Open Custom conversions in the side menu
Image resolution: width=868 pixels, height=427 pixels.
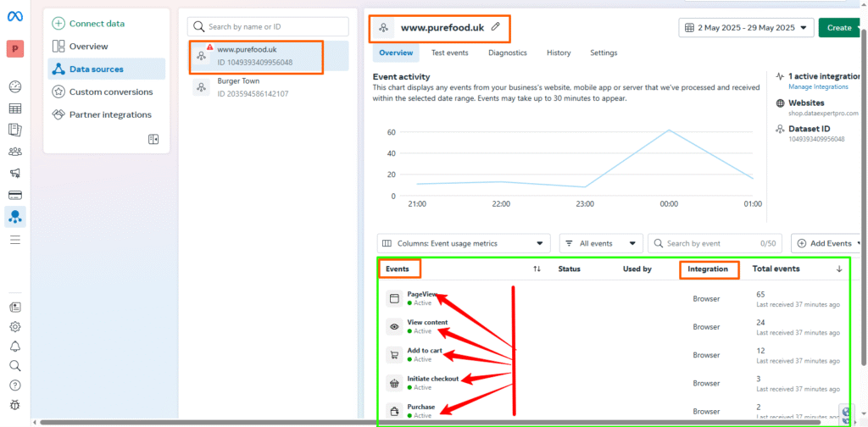106,91
